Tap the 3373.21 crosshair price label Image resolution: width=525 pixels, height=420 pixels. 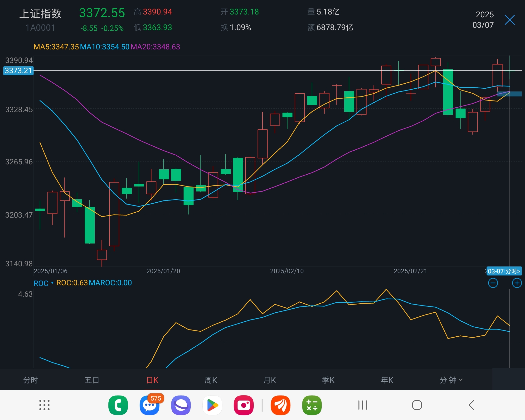18,71
